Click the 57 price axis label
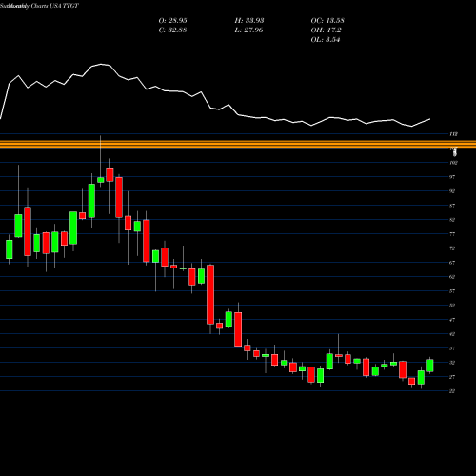Viewport: 476px width, 476px height. (x=452, y=291)
